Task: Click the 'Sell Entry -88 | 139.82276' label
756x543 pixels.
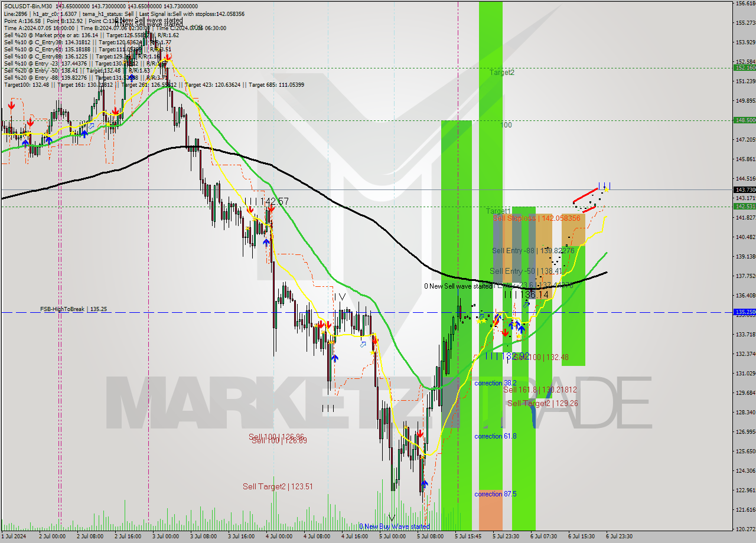Action: pyautogui.click(x=533, y=251)
